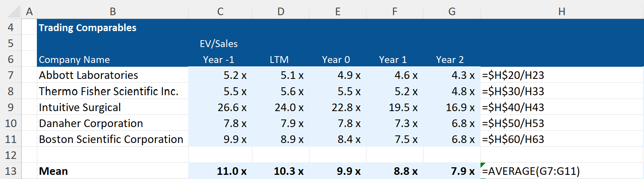Click Danaher Year 1 value 7.3 x

(395, 123)
